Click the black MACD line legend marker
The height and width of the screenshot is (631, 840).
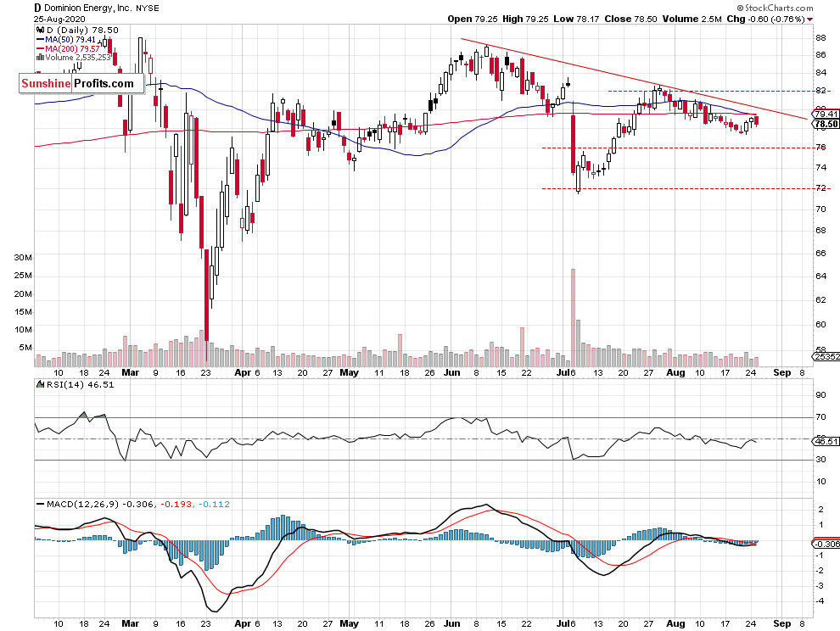[40, 504]
